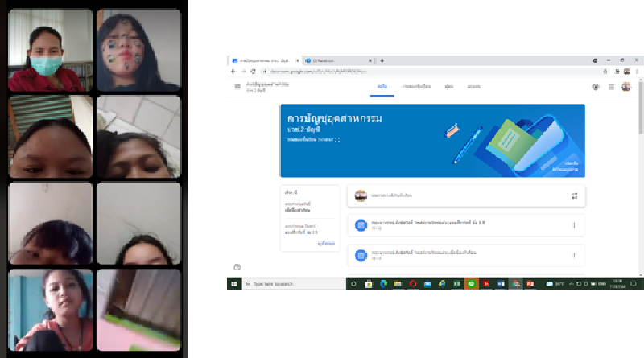Open the second assignment's three-dot menu
644x358 pixels.
tap(574, 256)
